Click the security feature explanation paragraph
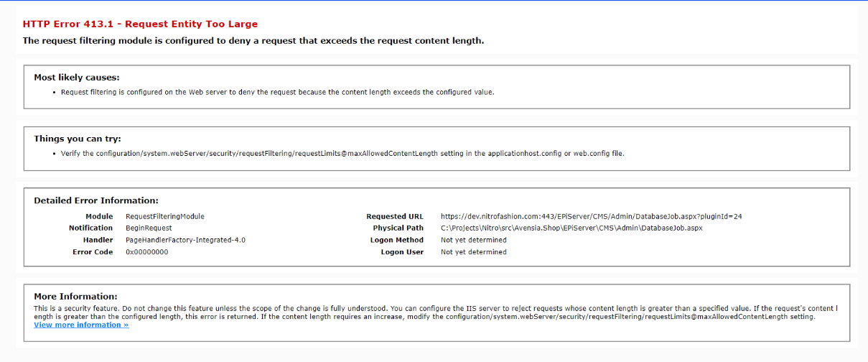 (431, 312)
